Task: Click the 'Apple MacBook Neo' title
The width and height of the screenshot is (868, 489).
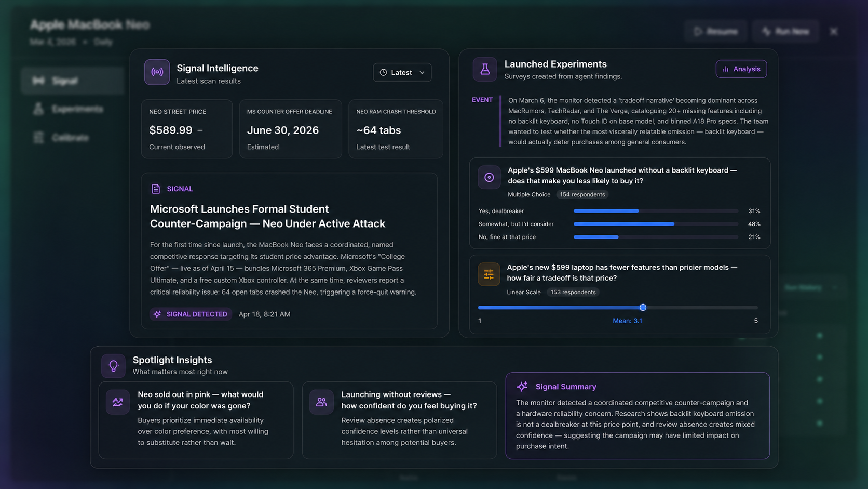Action: (x=90, y=24)
